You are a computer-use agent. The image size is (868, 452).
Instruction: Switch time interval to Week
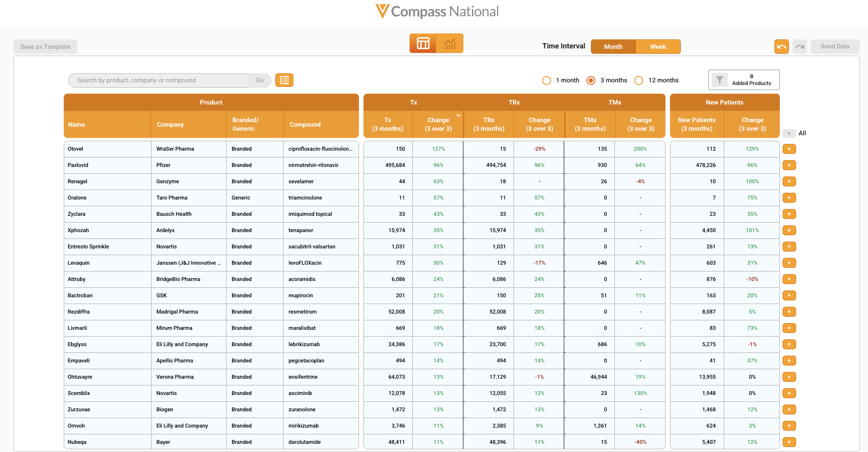(658, 47)
